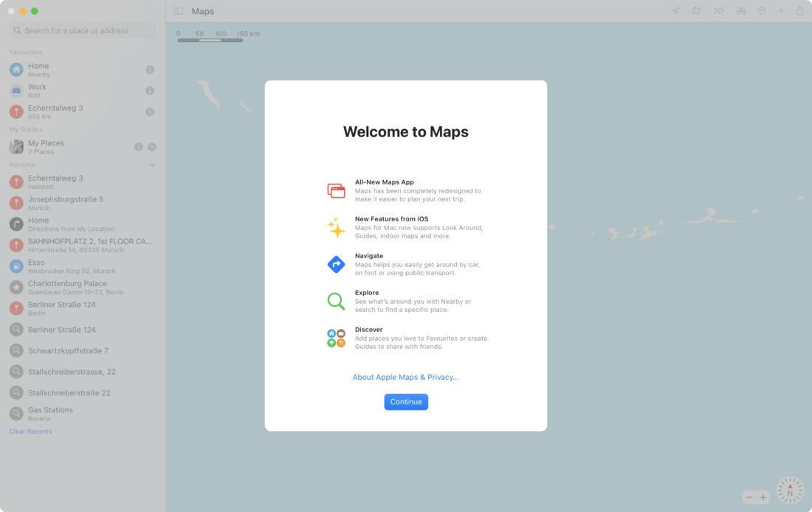Select the Esso petrol station recent
The image size is (812, 512).
tap(83, 266)
